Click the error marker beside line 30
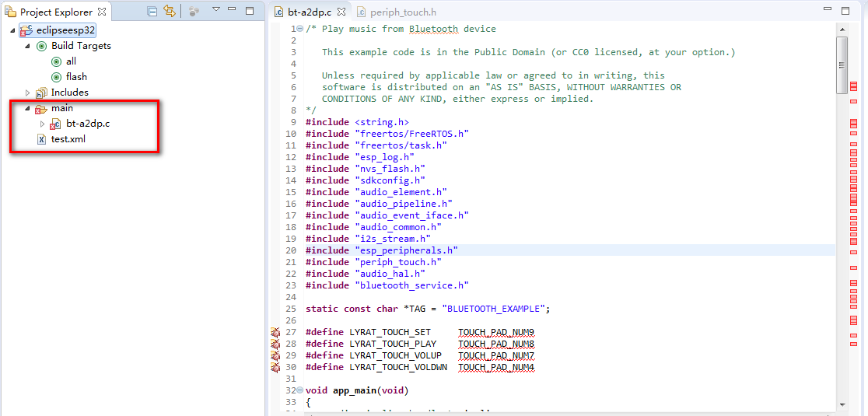 coord(275,367)
